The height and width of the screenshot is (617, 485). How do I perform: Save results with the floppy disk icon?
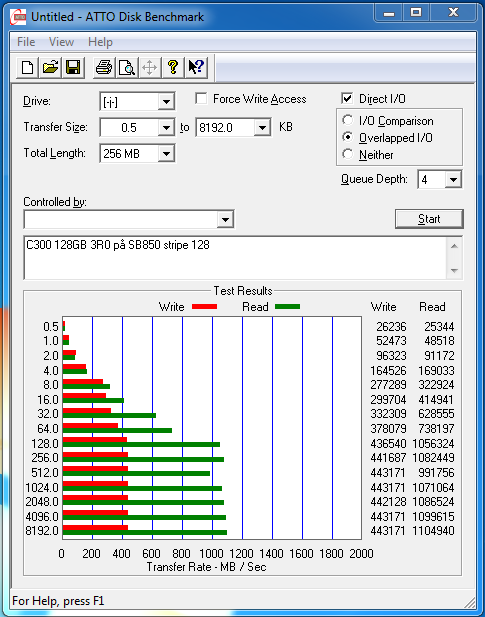[x=73, y=67]
